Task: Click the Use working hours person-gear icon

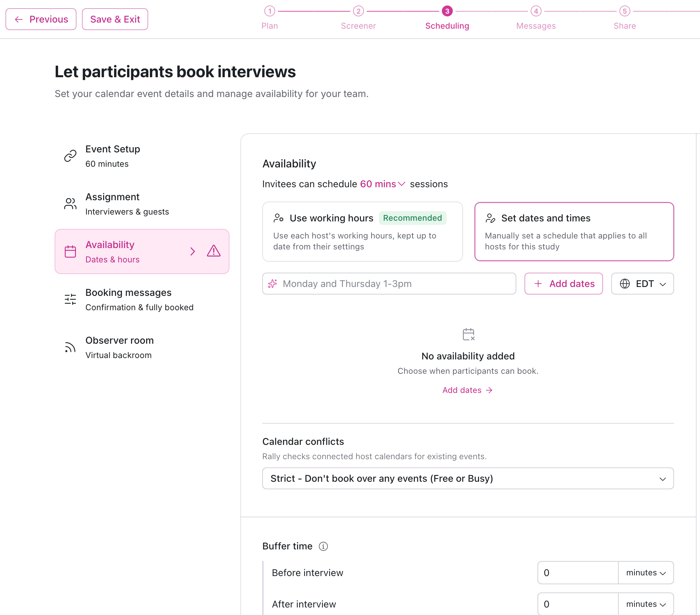Action: [278, 218]
